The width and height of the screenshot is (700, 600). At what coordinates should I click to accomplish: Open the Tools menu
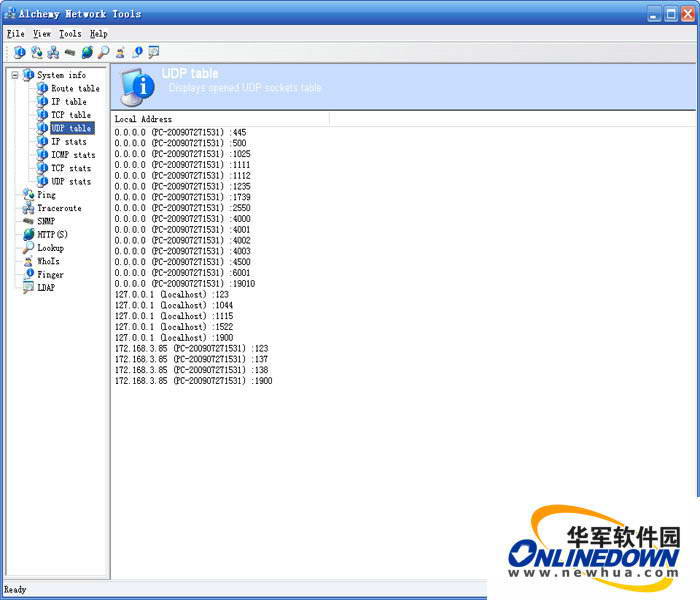pos(70,34)
